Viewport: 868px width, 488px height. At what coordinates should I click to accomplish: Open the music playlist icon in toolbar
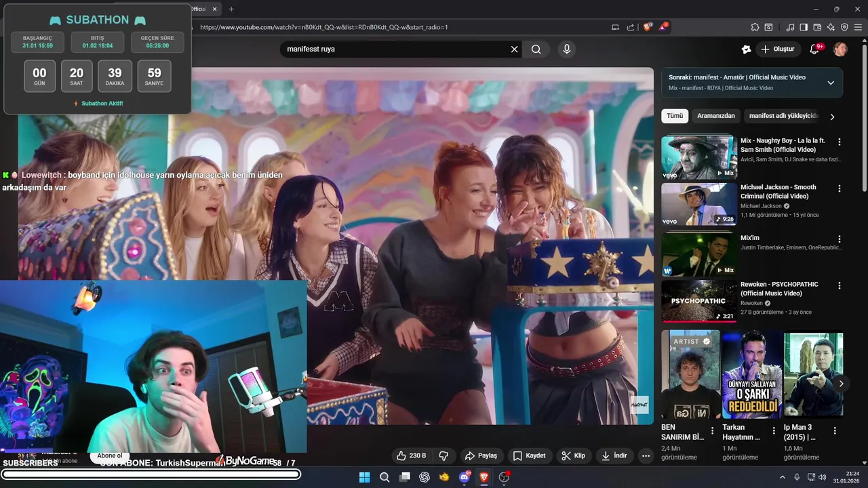(x=790, y=27)
